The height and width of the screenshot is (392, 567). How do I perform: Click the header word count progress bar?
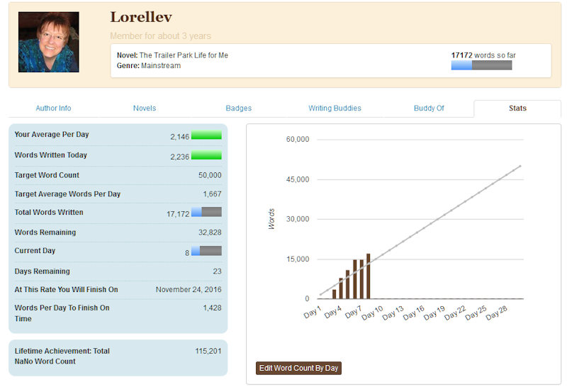pyautogui.click(x=481, y=65)
